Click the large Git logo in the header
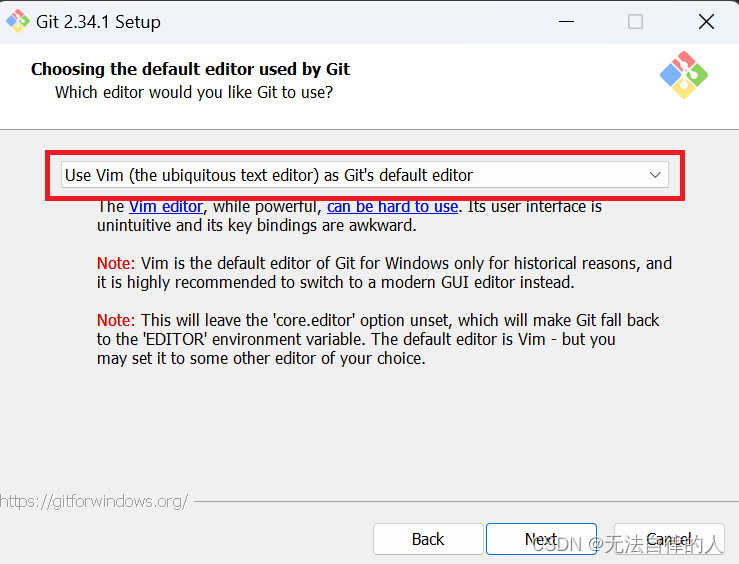This screenshot has width=739, height=564. (684, 75)
